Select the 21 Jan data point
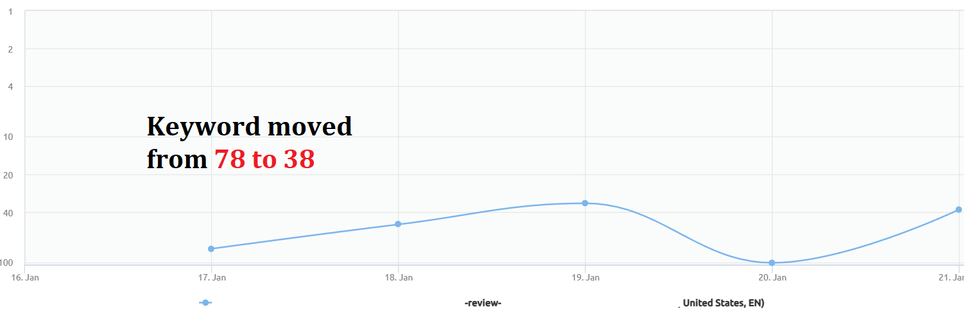This screenshot has height=319, width=980. pyautogui.click(x=958, y=209)
